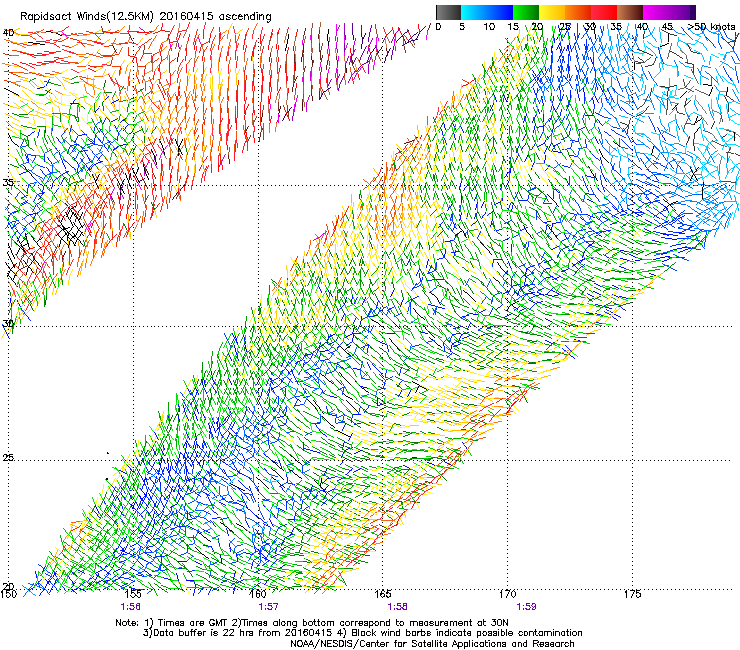Click the longitude label '165'

pyautogui.click(x=383, y=594)
